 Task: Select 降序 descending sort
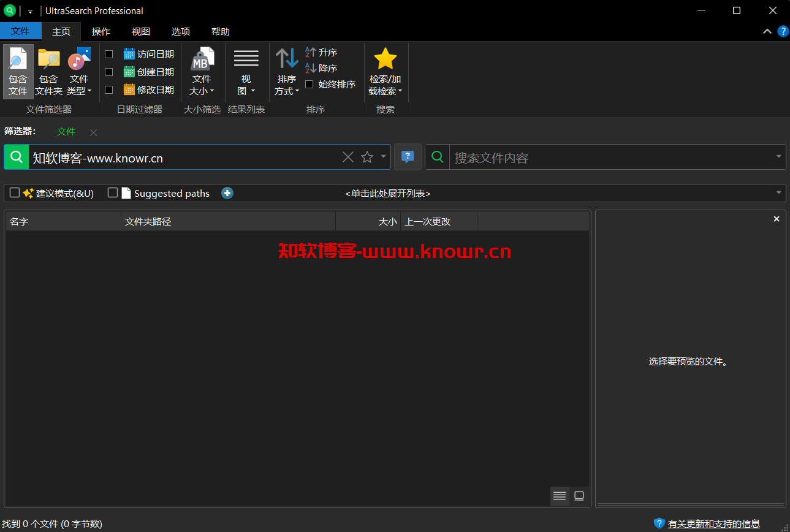tap(321, 68)
